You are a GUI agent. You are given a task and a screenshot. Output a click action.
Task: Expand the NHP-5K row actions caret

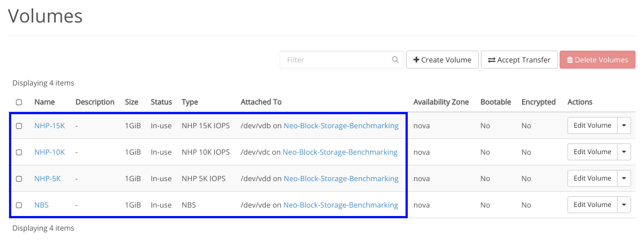tap(624, 178)
